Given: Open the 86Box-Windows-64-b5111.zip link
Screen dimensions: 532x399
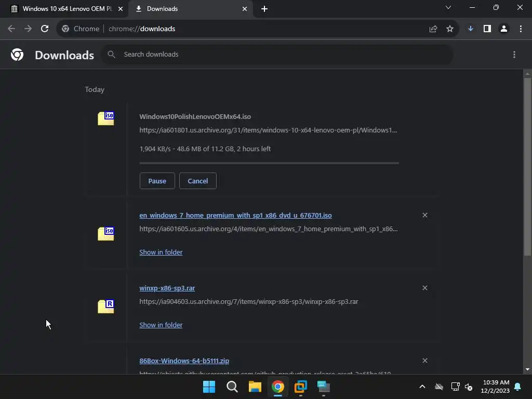Looking at the screenshot, I should tap(184, 361).
